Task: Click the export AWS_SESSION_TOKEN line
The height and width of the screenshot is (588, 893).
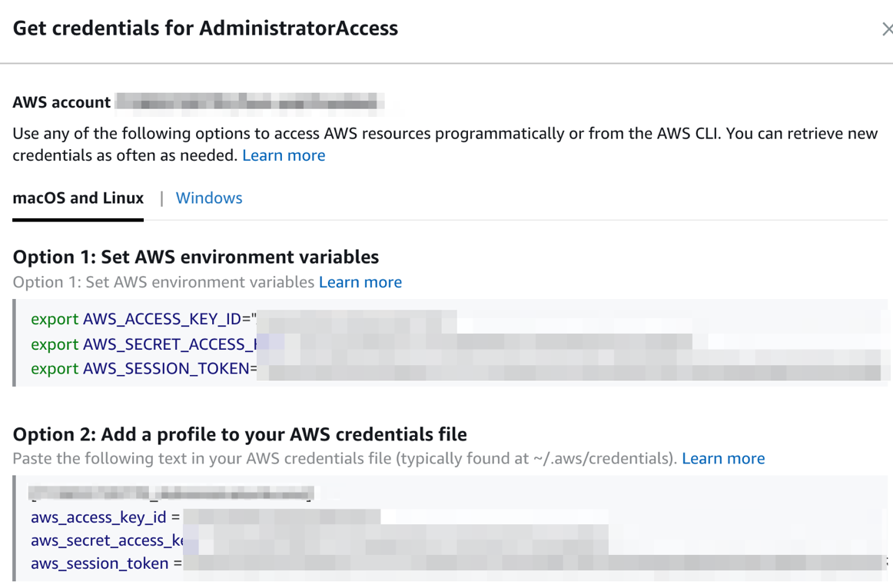Action: 456,369
